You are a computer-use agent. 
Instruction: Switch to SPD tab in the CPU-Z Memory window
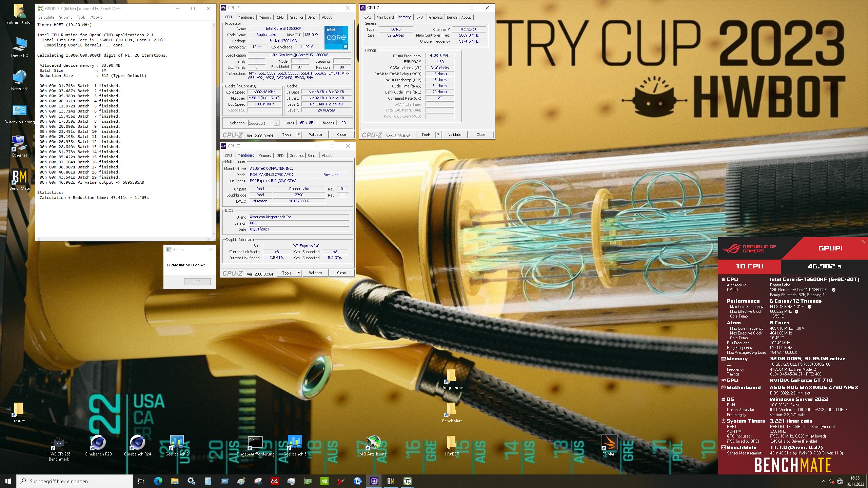point(420,17)
